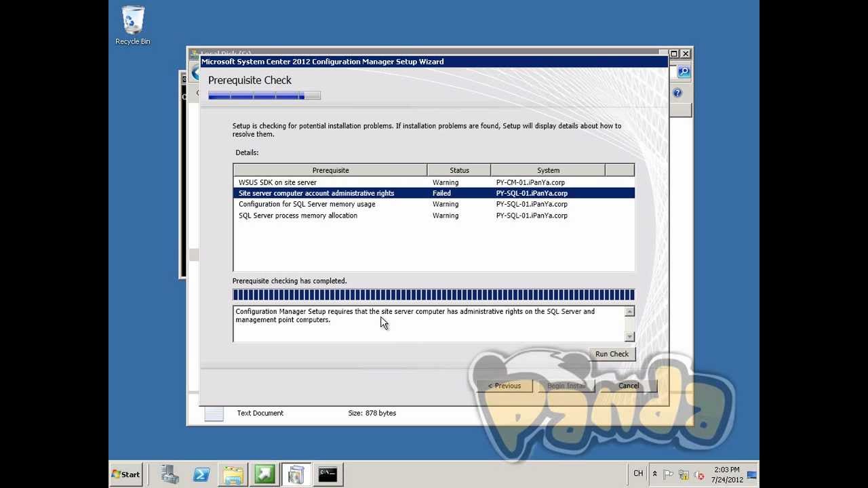Launch Windows PowerShell from taskbar

[201, 474]
